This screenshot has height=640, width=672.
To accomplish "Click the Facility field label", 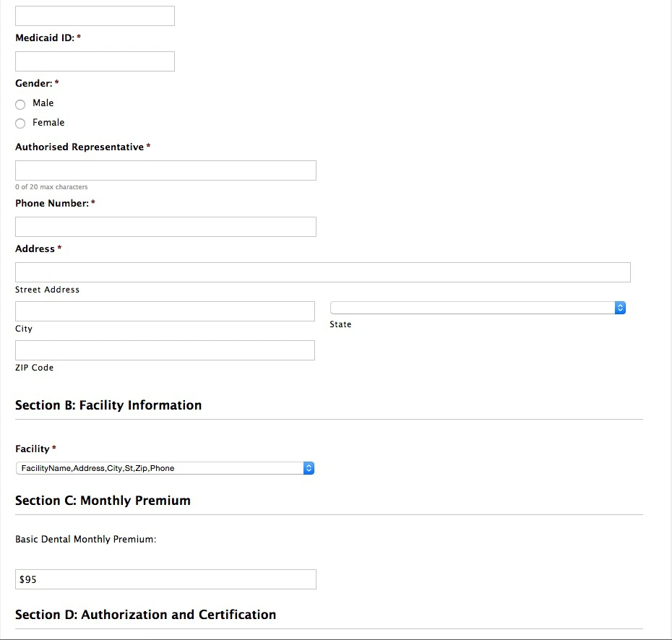I will [33, 449].
